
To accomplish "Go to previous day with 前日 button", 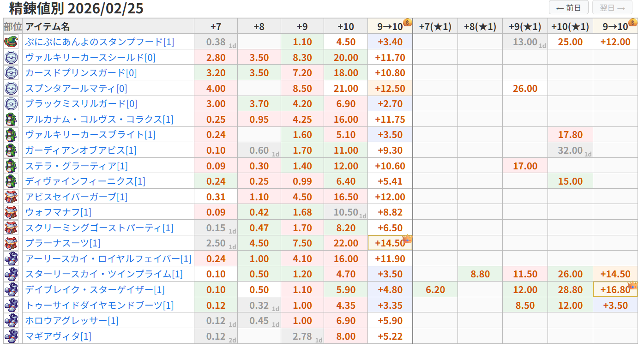I will tap(568, 8).
